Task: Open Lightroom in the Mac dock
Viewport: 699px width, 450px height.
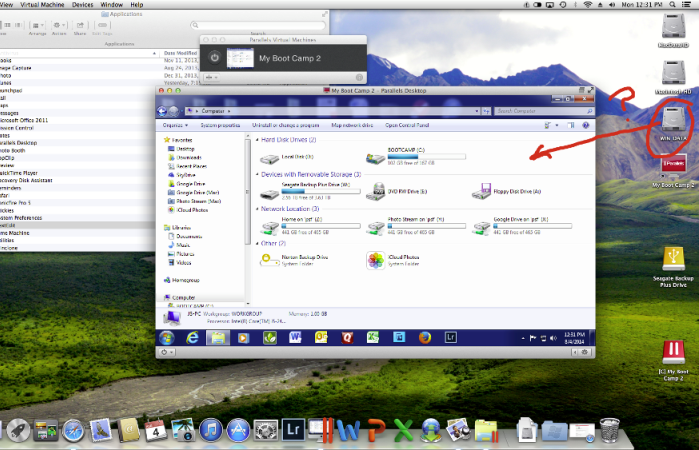Action: point(293,430)
